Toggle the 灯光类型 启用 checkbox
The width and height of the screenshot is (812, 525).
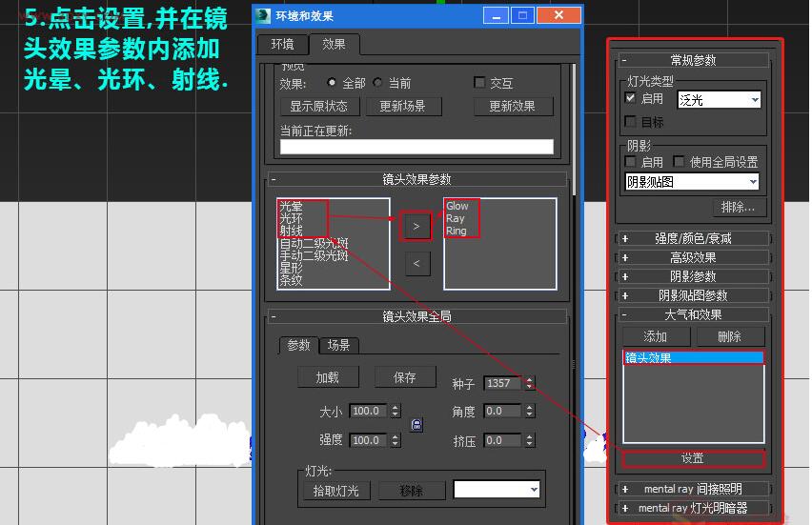pos(630,98)
